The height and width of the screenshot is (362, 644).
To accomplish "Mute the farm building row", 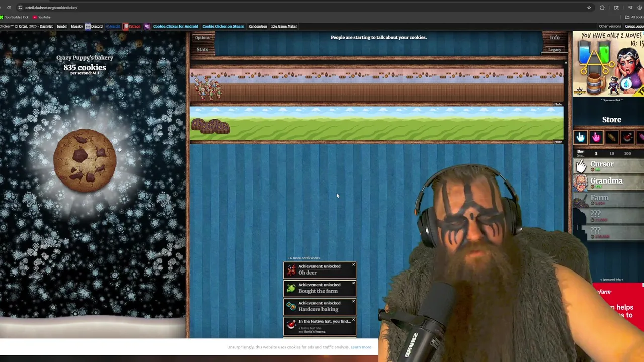I will (x=558, y=141).
